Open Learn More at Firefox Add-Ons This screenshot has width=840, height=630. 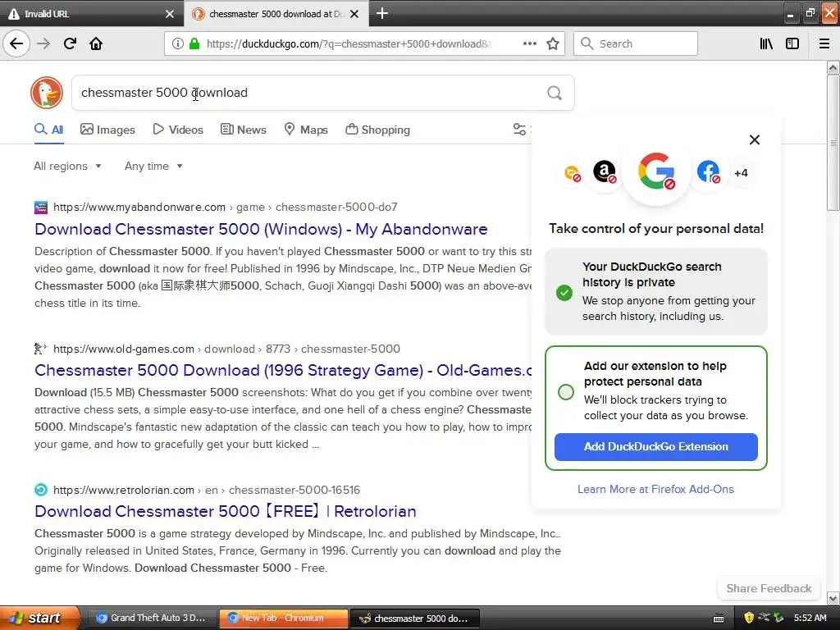click(x=655, y=489)
